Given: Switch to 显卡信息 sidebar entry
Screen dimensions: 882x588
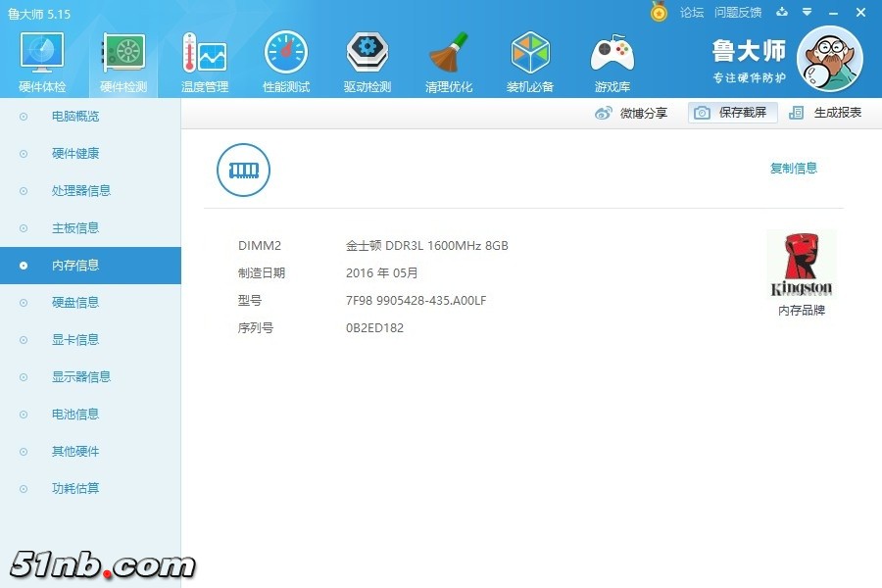Looking at the screenshot, I should click(75, 340).
